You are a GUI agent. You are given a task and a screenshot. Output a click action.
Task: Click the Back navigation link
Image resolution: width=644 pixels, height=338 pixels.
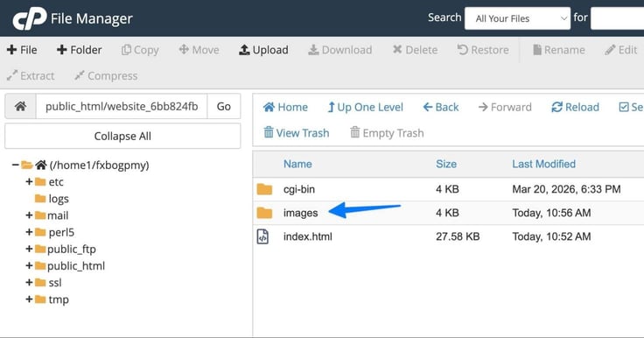pos(441,108)
